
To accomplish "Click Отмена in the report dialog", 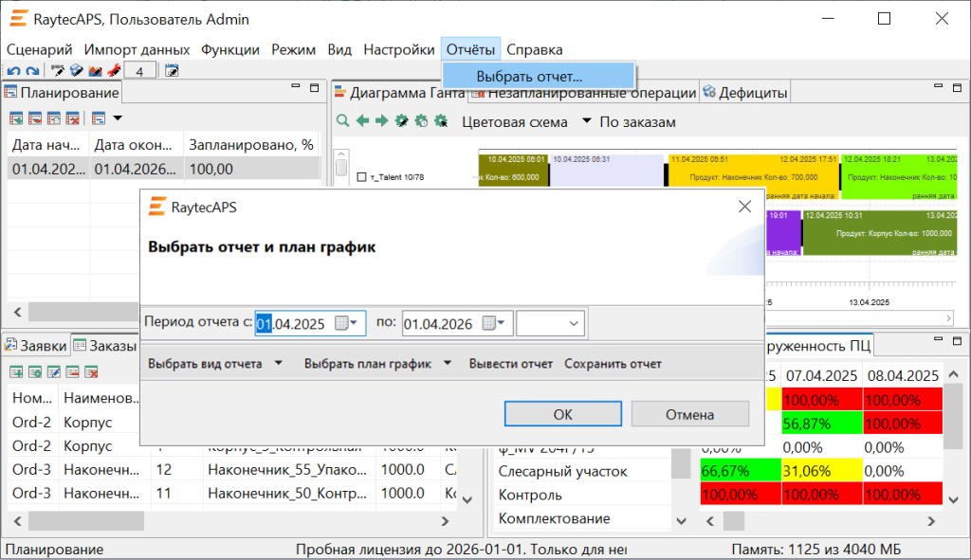I will point(690,414).
